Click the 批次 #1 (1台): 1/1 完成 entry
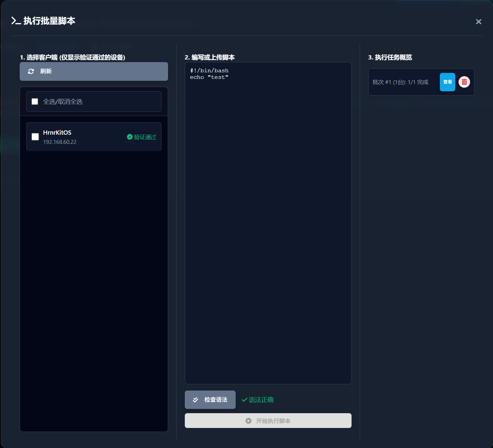 400,82
